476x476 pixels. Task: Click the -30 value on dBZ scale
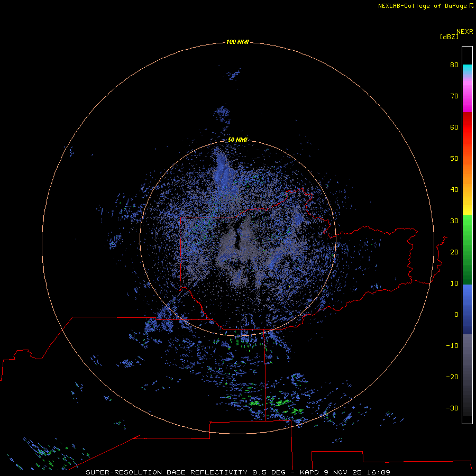coord(452,408)
